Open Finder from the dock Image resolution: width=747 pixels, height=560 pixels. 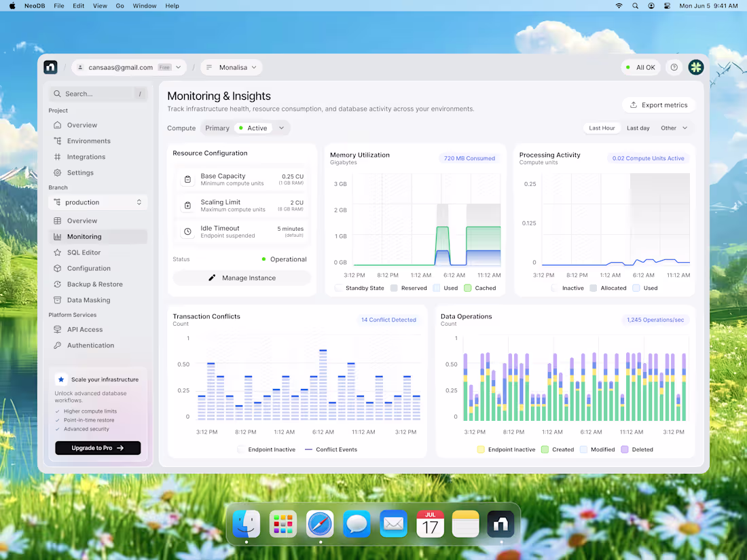click(x=247, y=524)
